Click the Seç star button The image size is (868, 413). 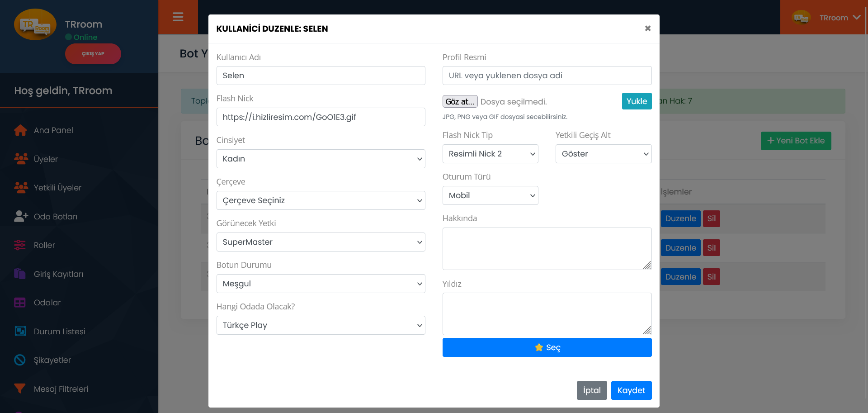pyautogui.click(x=547, y=347)
